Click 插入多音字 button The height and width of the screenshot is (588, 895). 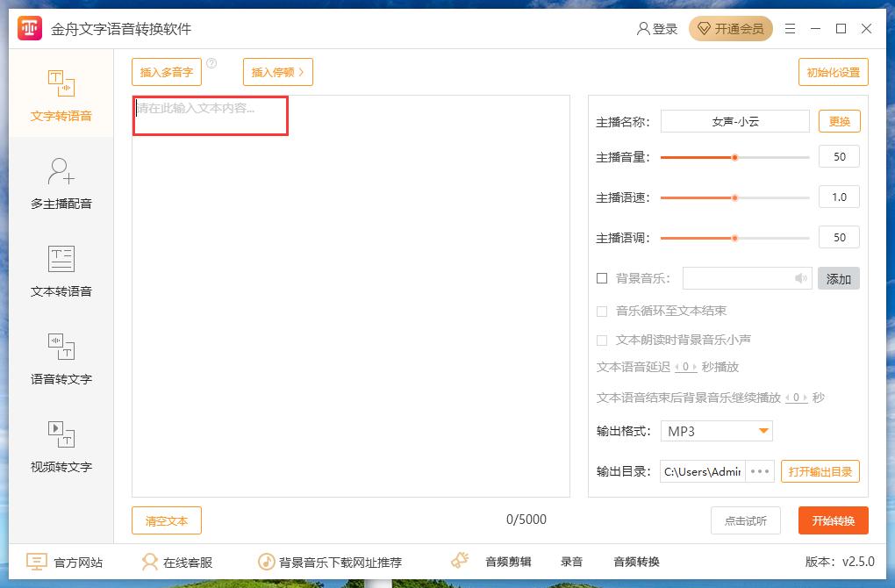[167, 72]
